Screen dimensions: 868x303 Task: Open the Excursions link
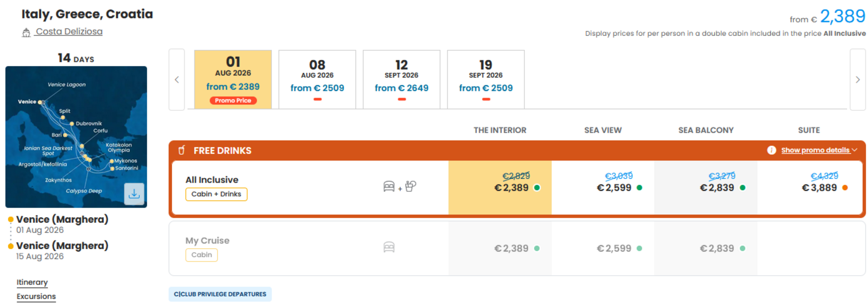click(x=36, y=296)
